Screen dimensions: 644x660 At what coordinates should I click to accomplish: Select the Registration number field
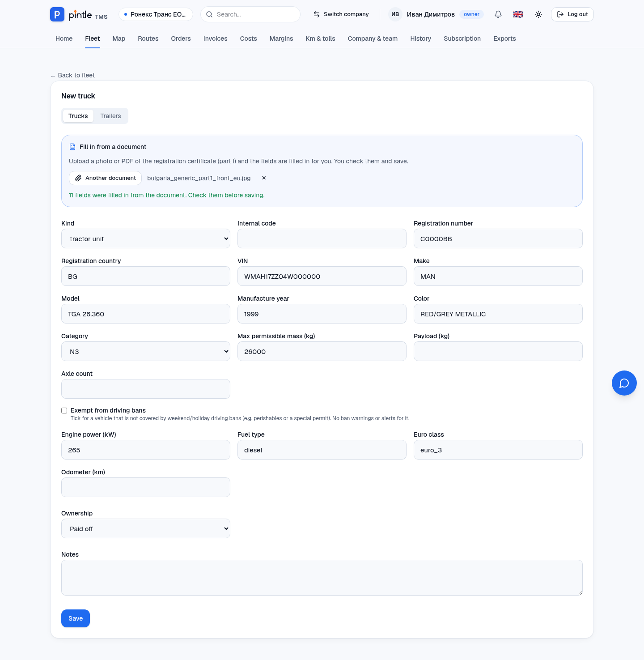click(x=498, y=238)
